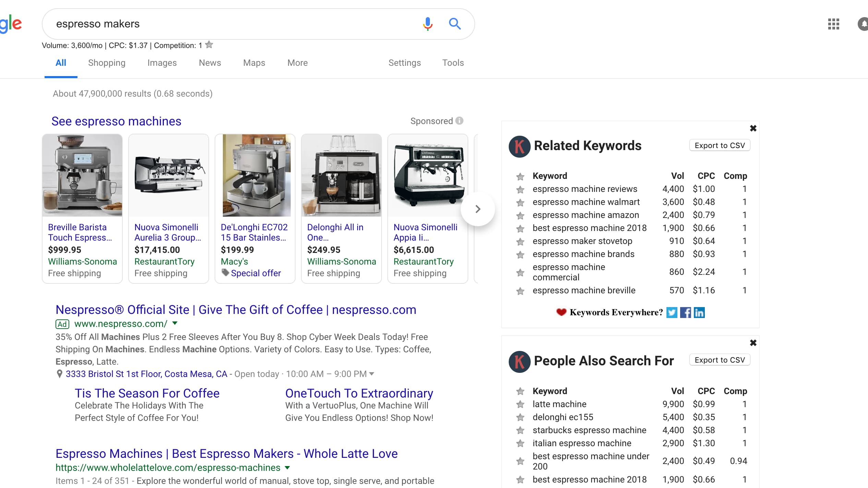Click the Sponsored info icon
The height and width of the screenshot is (488, 868).
459,121
